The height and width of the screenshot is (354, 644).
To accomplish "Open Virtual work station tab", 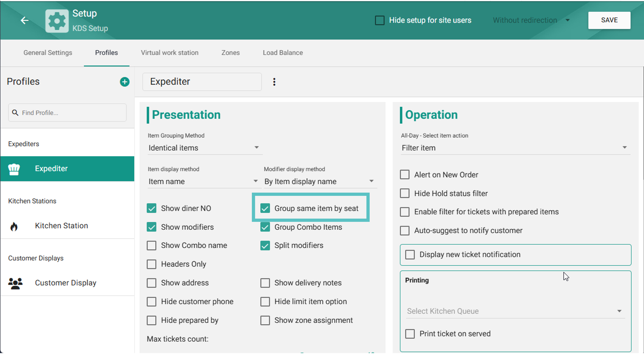I will (170, 53).
